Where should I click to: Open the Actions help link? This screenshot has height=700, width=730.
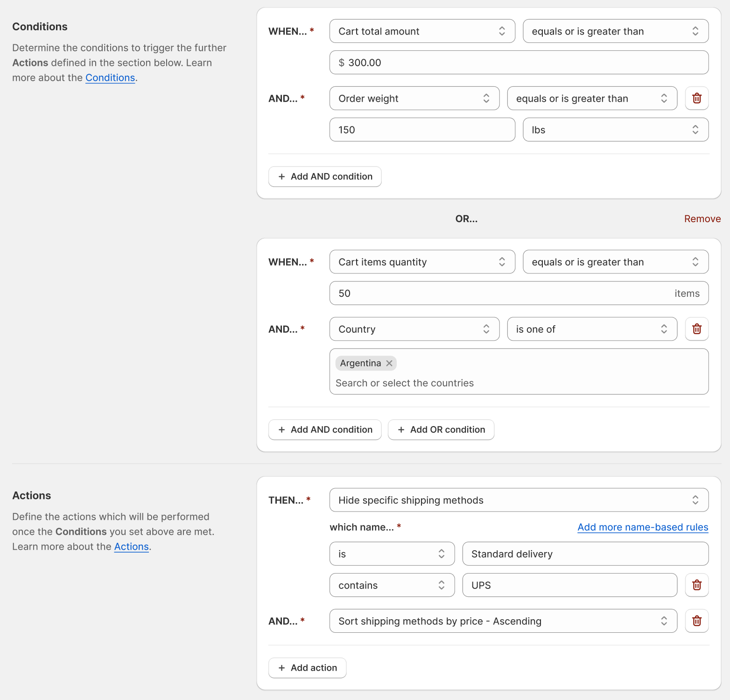click(x=132, y=547)
